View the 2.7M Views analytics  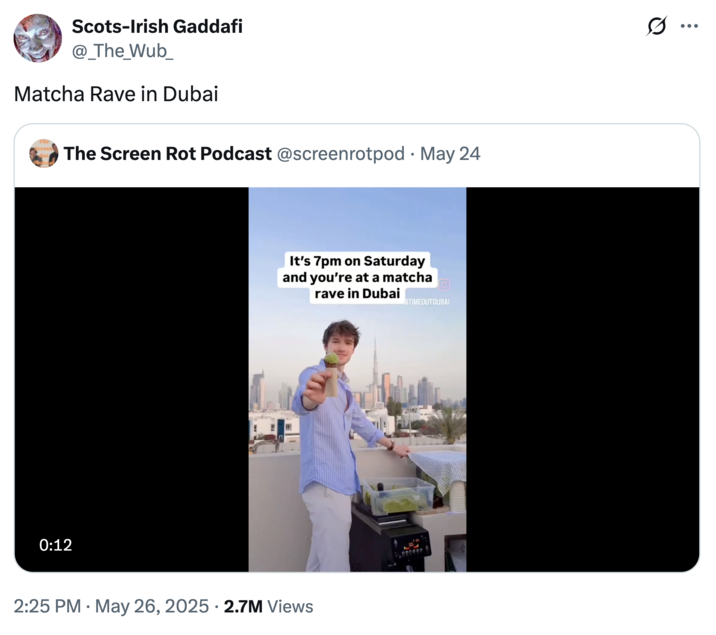(x=267, y=606)
